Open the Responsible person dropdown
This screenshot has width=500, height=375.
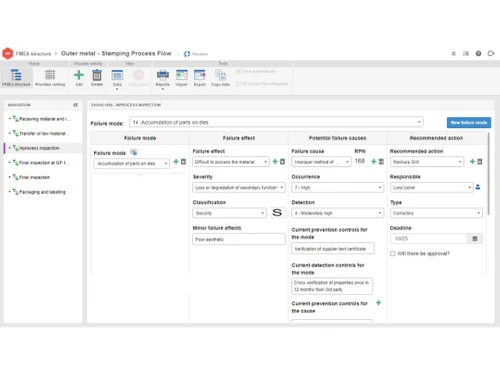pos(432,188)
